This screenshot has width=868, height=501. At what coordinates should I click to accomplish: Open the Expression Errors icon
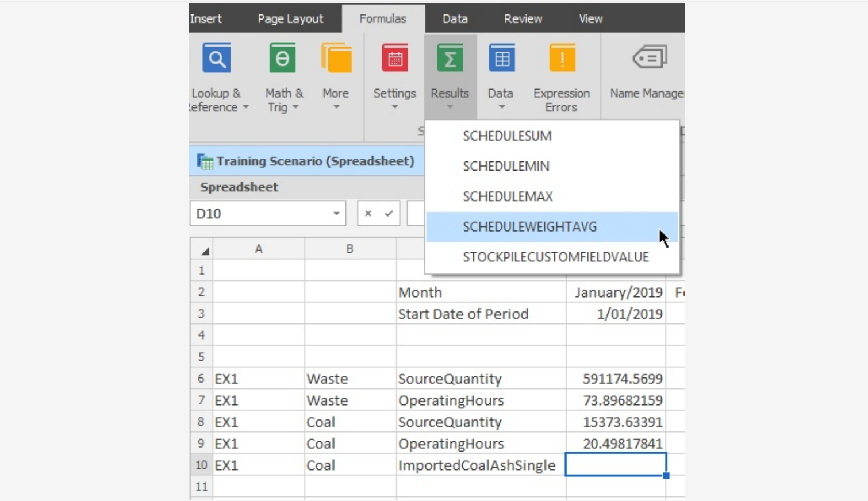tap(562, 57)
